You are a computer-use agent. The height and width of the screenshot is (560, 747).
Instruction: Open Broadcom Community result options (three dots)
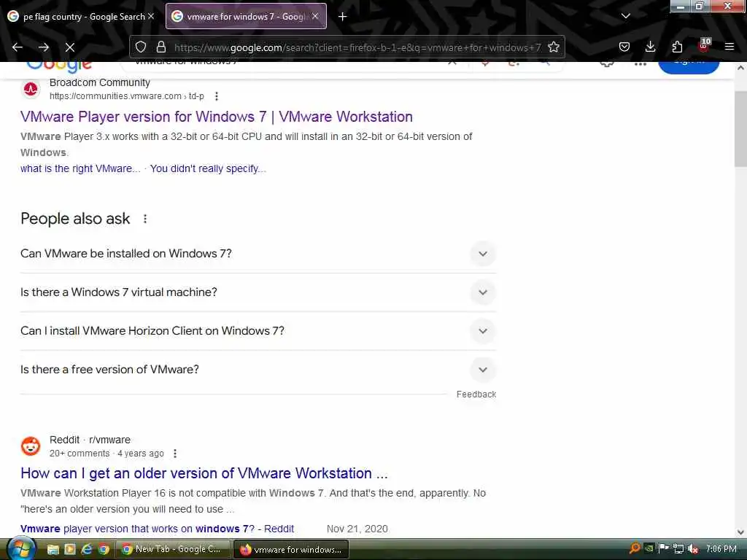[217, 96]
